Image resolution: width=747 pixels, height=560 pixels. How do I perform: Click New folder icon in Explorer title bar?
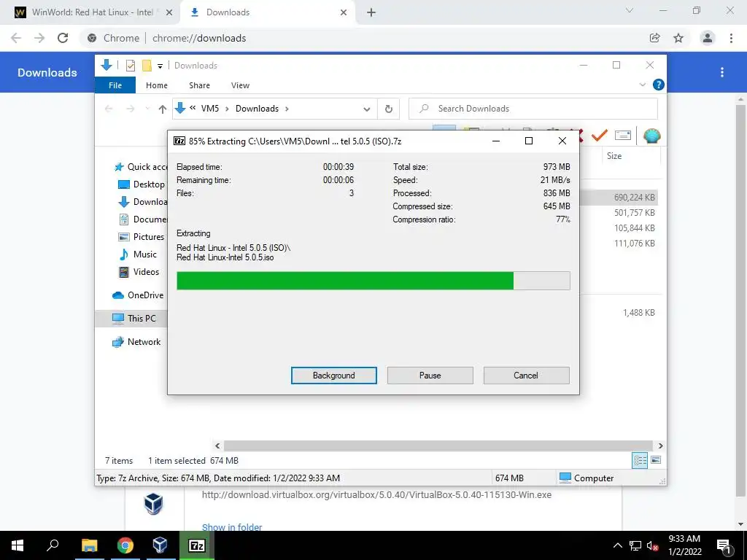click(147, 65)
